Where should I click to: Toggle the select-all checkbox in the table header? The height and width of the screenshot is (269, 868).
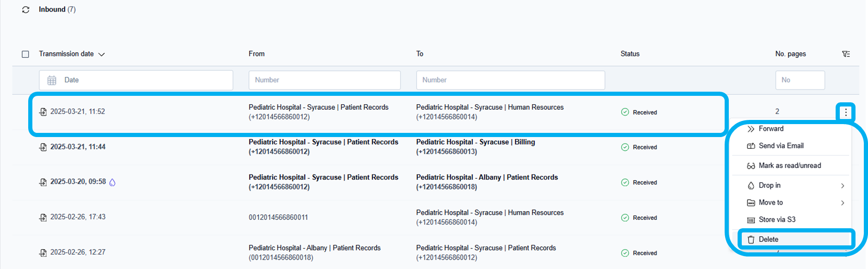point(25,54)
